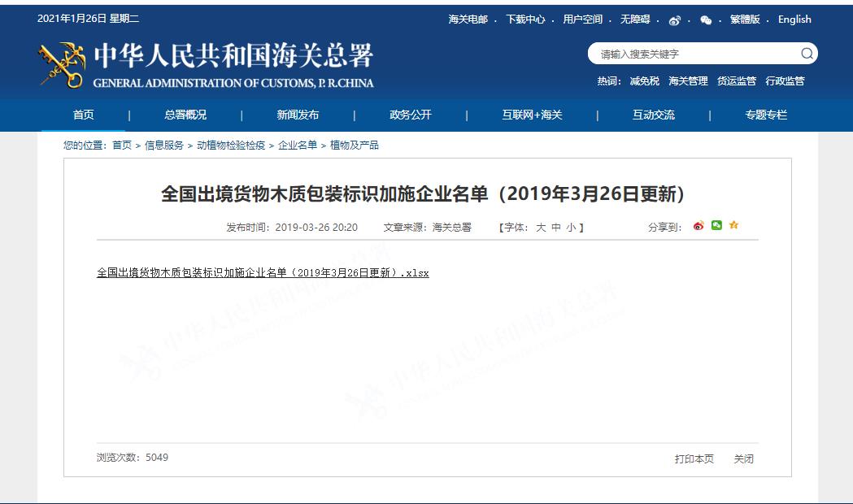Download the xlsx enterprise list file
The image size is (853, 504).
[x=262, y=272]
